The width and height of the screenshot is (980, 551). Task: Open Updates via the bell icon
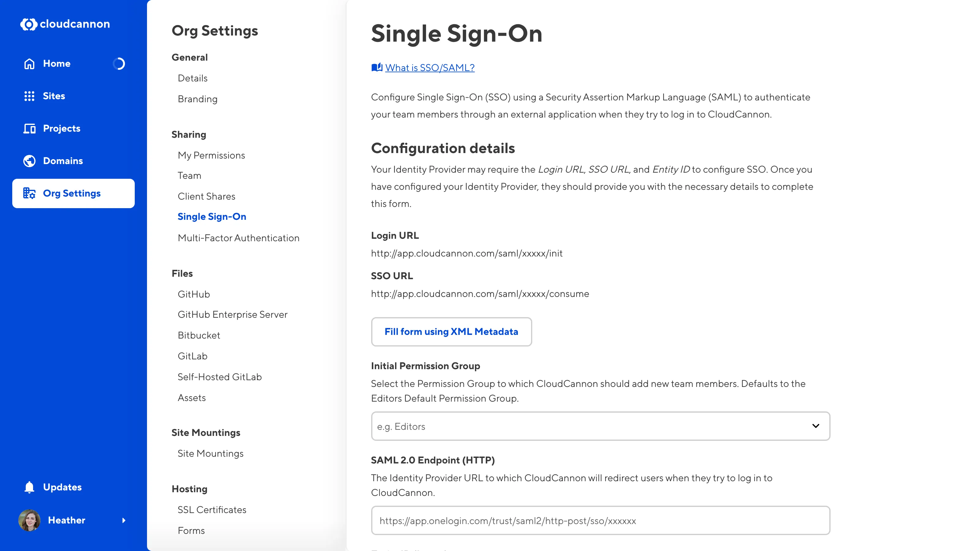(x=29, y=487)
